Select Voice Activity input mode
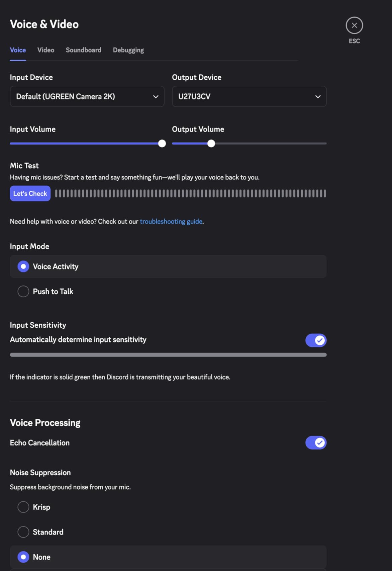The height and width of the screenshot is (571, 392). [168, 266]
